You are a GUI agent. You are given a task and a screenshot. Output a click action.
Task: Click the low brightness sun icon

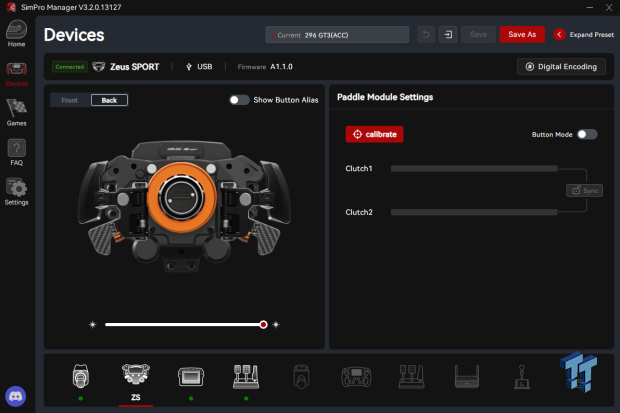(x=93, y=325)
